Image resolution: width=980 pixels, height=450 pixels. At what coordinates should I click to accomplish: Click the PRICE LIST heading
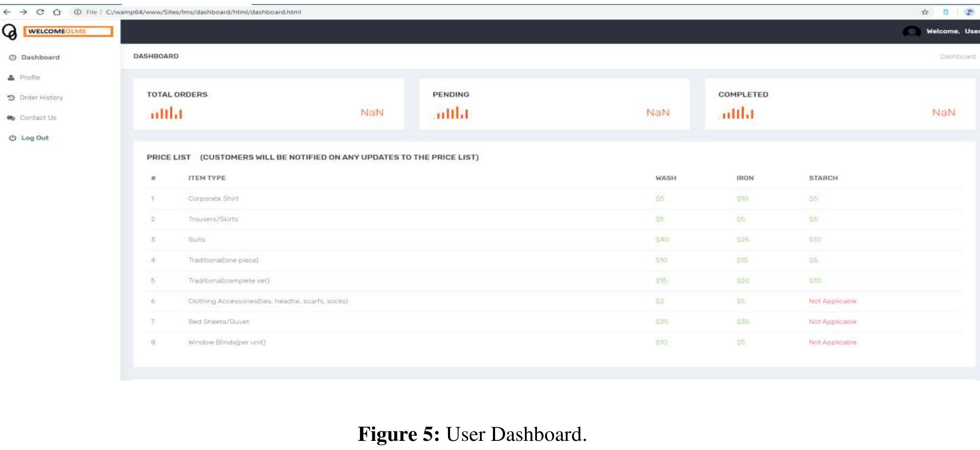(x=168, y=157)
